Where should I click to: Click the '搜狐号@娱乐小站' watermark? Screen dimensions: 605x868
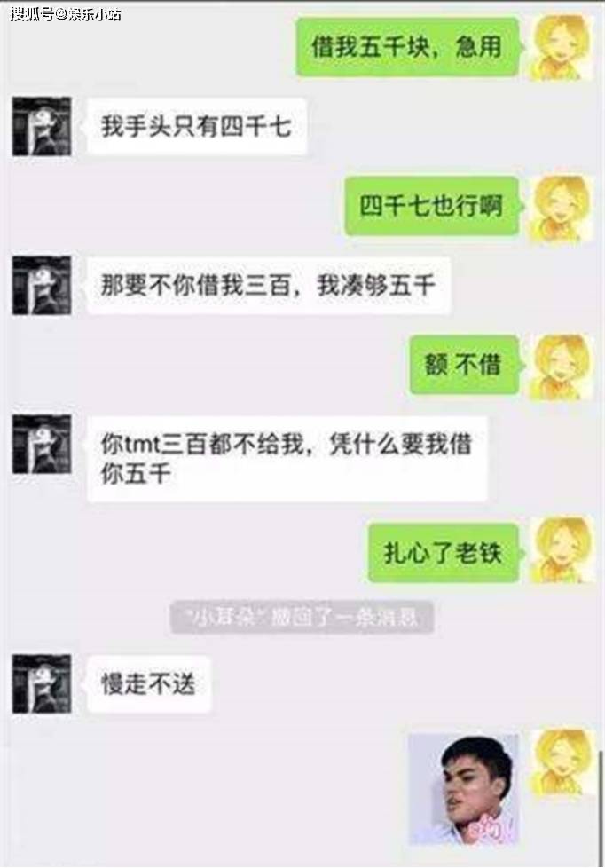click(x=66, y=14)
